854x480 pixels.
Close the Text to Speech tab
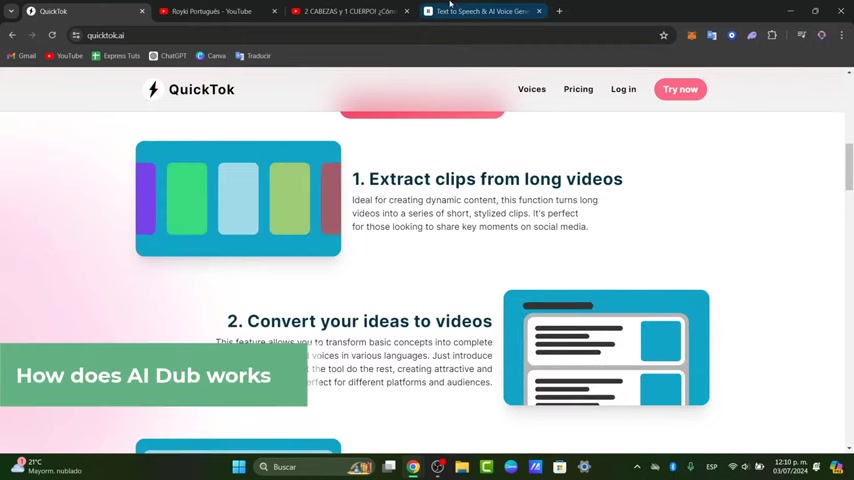(x=539, y=11)
